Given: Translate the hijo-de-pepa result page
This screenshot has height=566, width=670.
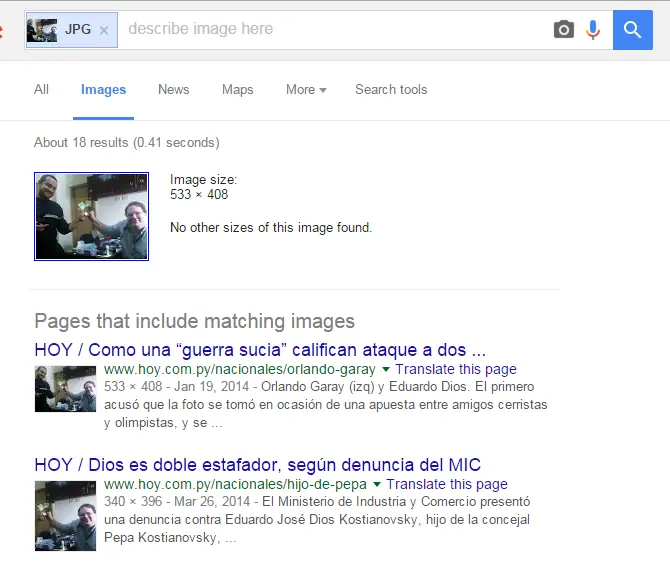Looking at the screenshot, I should (x=447, y=484).
